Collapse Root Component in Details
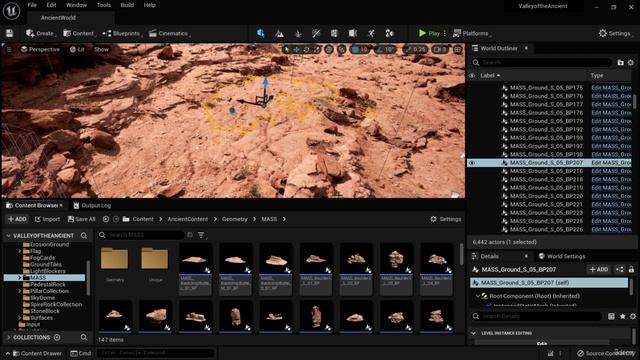 click(x=477, y=296)
